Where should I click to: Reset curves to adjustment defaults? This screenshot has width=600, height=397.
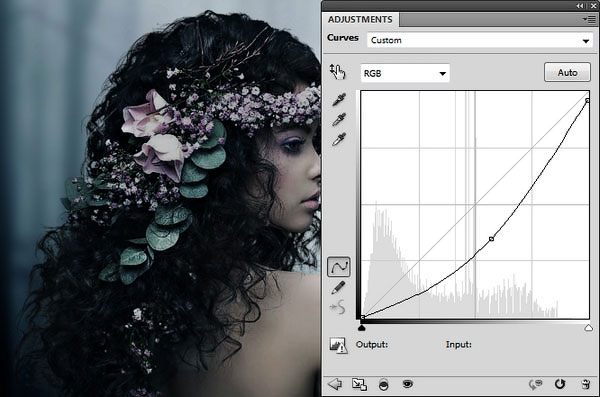pyautogui.click(x=560, y=384)
